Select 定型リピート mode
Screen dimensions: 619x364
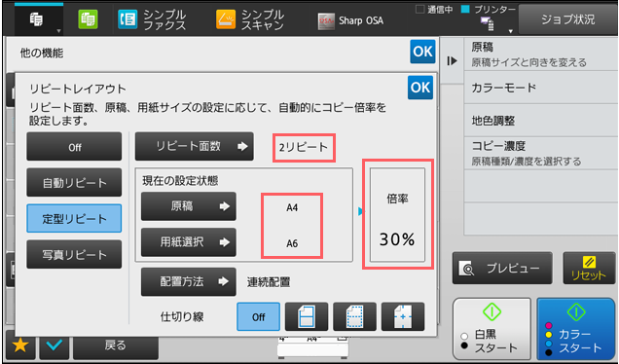(74, 219)
